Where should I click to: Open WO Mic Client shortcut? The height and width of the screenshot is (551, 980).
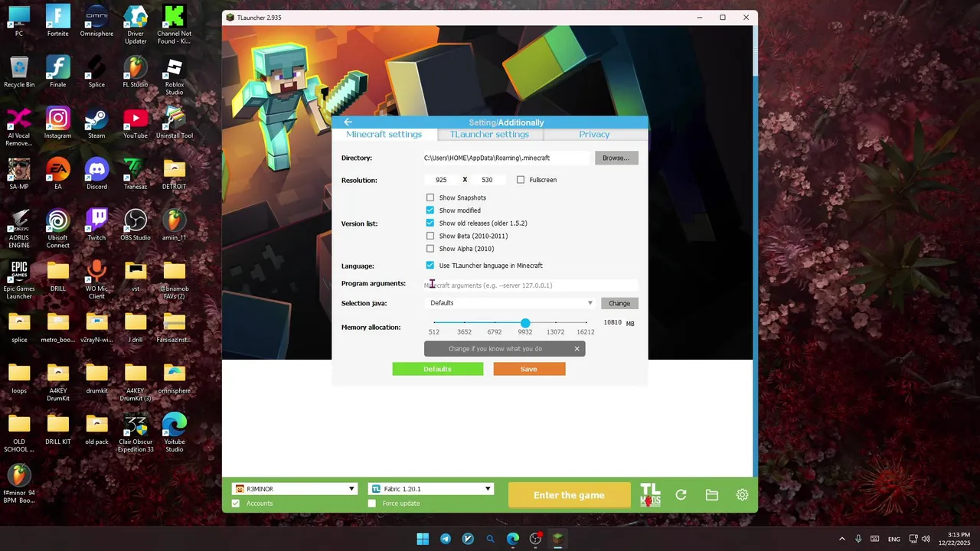pyautogui.click(x=96, y=280)
